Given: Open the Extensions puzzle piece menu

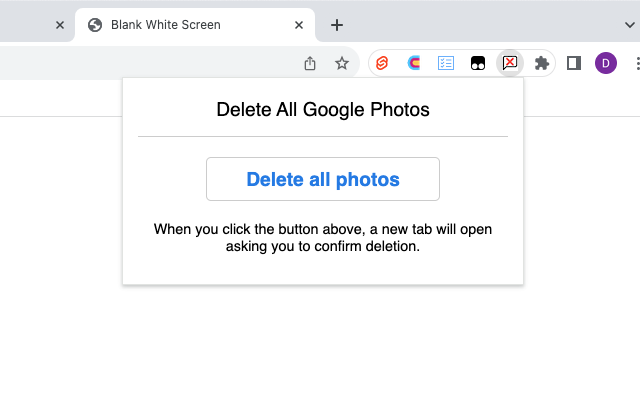Looking at the screenshot, I should click(x=542, y=63).
